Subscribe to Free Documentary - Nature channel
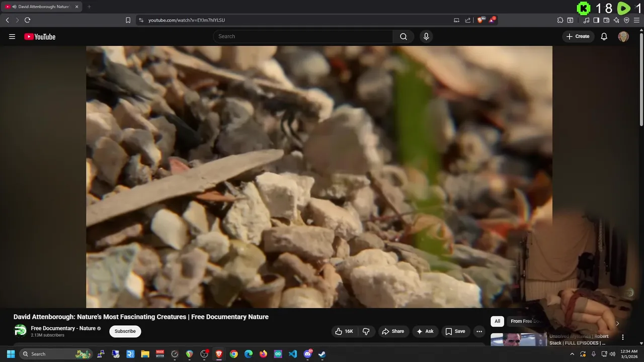Viewport: 644px width, 362px height. (x=125, y=331)
